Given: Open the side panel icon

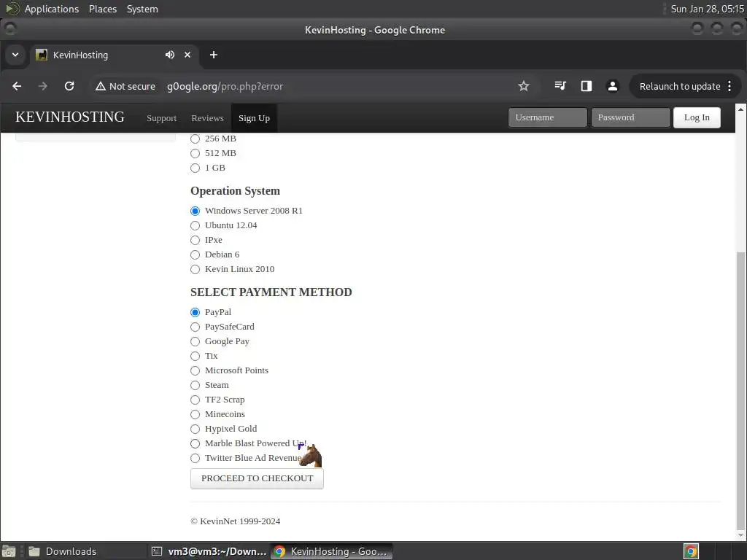Looking at the screenshot, I should [x=587, y=86].
